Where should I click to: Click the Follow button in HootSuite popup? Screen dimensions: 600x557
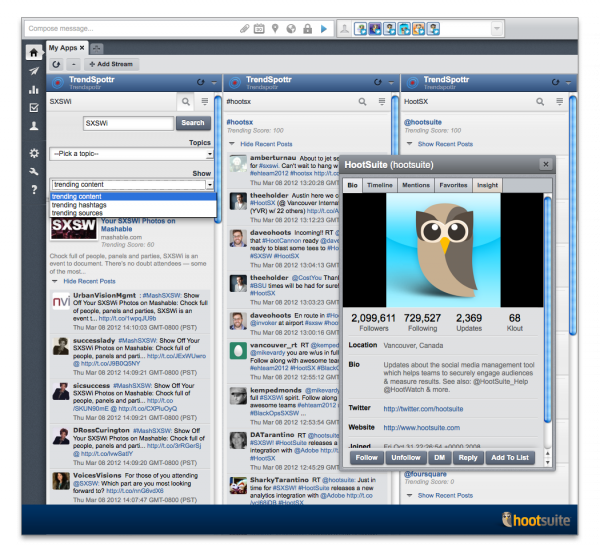[x=367, y=458]
